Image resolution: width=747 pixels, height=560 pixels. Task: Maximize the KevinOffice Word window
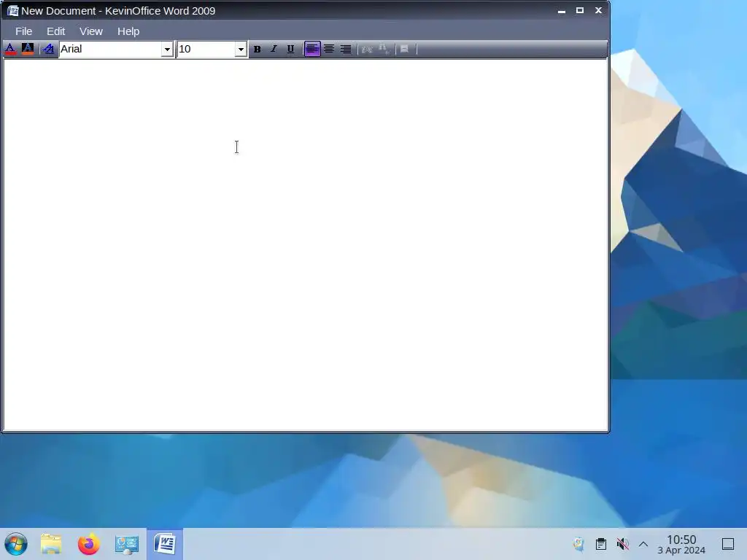pyautogui.click(x=580, y=10)
